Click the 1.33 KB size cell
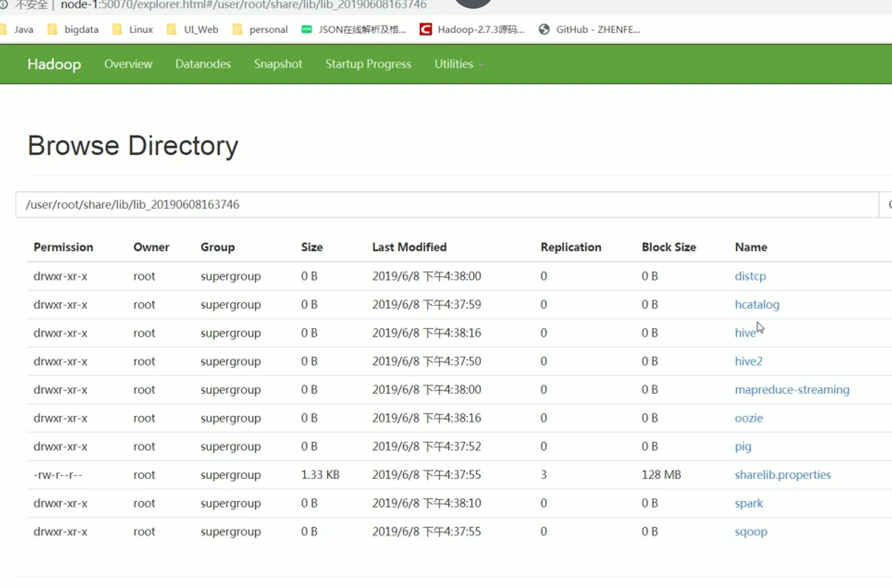 (320, 475)
